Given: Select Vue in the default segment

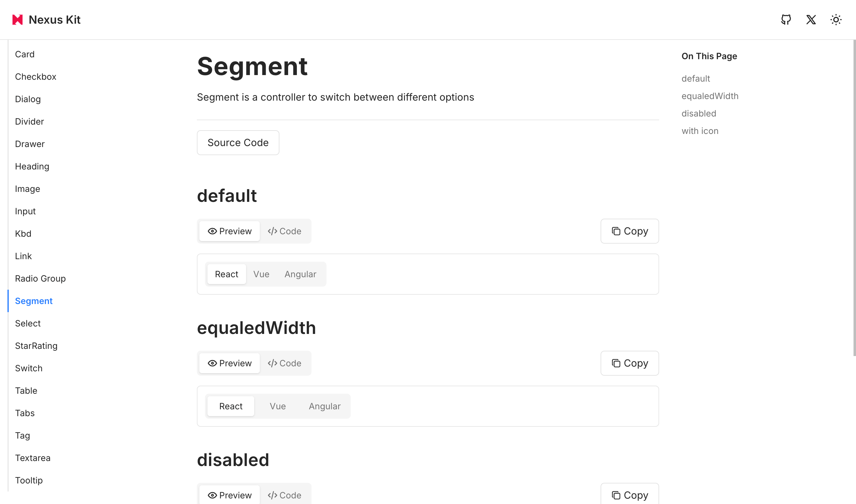Looking at the screenshot, I should point(261,274).
